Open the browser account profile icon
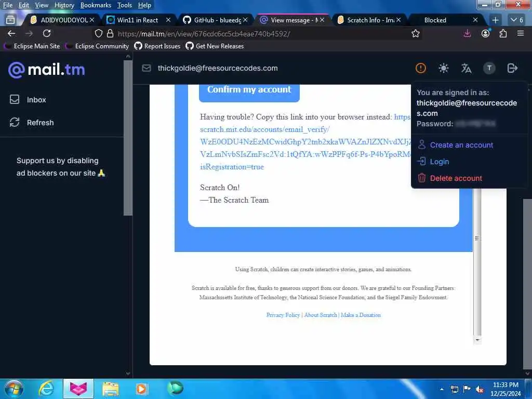532x399 pixels. coord(486,33)
